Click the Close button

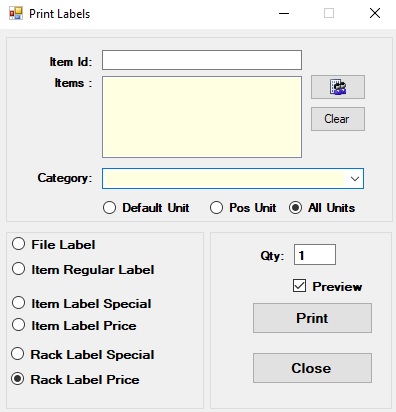tap(312, 368)
